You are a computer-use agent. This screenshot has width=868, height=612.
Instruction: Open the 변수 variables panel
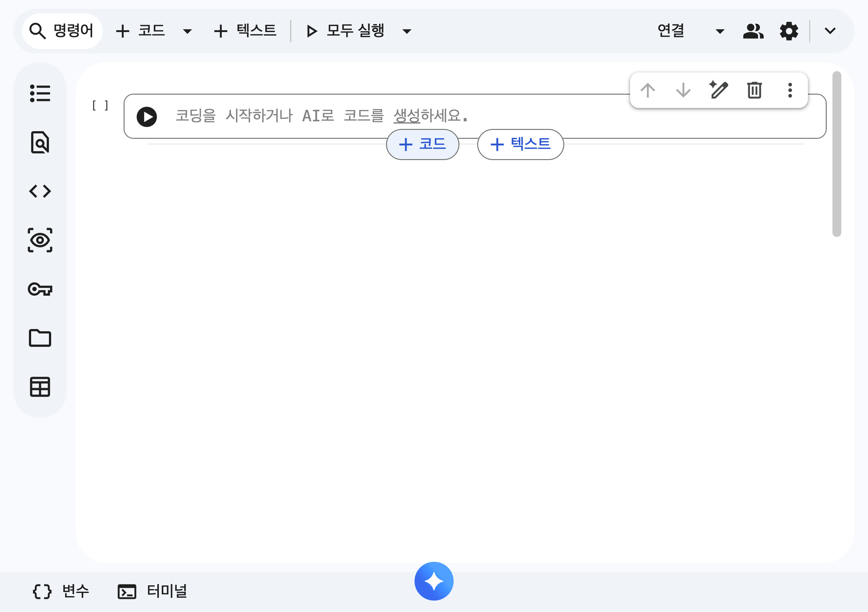[61, 591]
